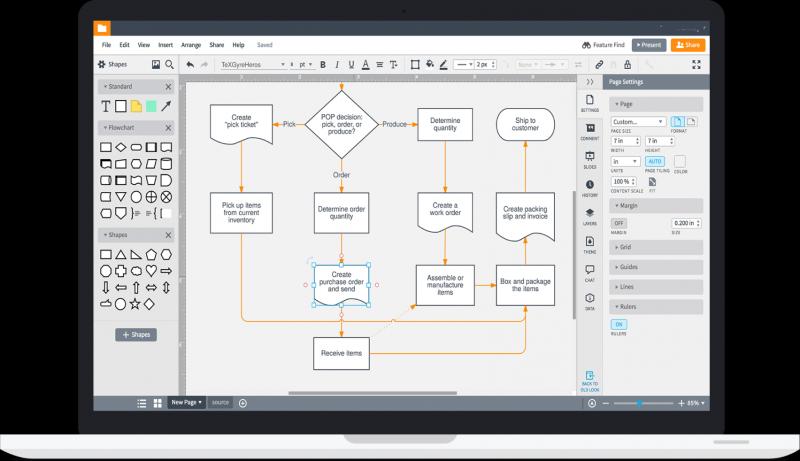
Task: Switch to the source page tab
Action: coord(220,402)
